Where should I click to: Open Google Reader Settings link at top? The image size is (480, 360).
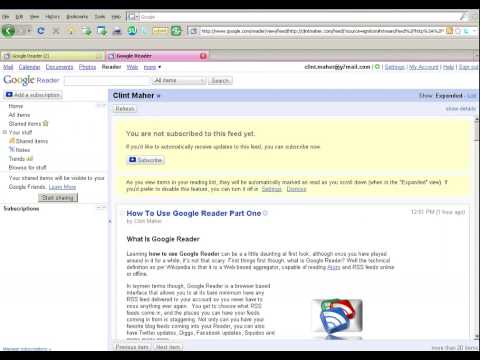394,67
